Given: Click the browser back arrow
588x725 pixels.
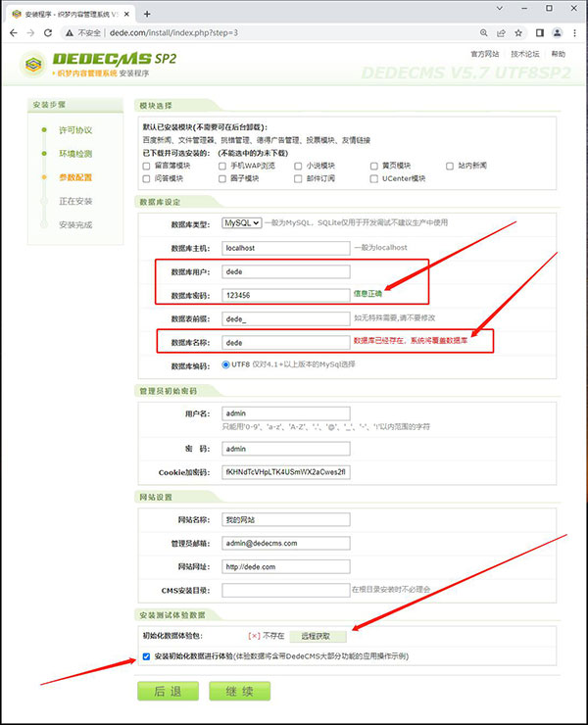Looking at the screenshot, I should click(14, 33).
